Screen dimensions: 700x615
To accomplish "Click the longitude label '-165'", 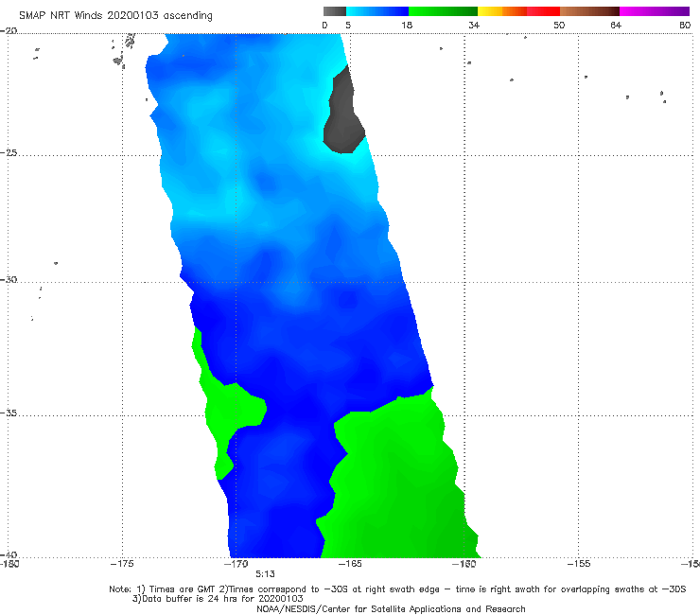I will tap(350, 564).
